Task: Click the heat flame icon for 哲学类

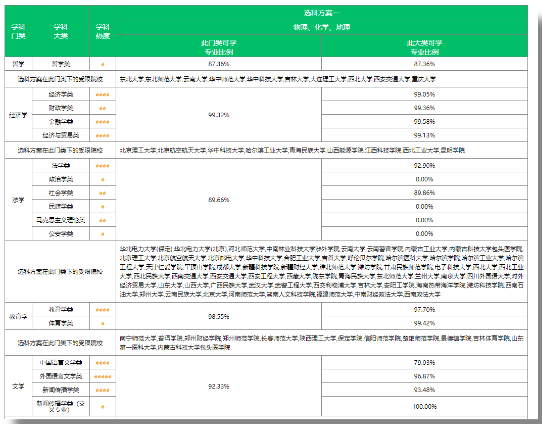Action: coord(102,64)
